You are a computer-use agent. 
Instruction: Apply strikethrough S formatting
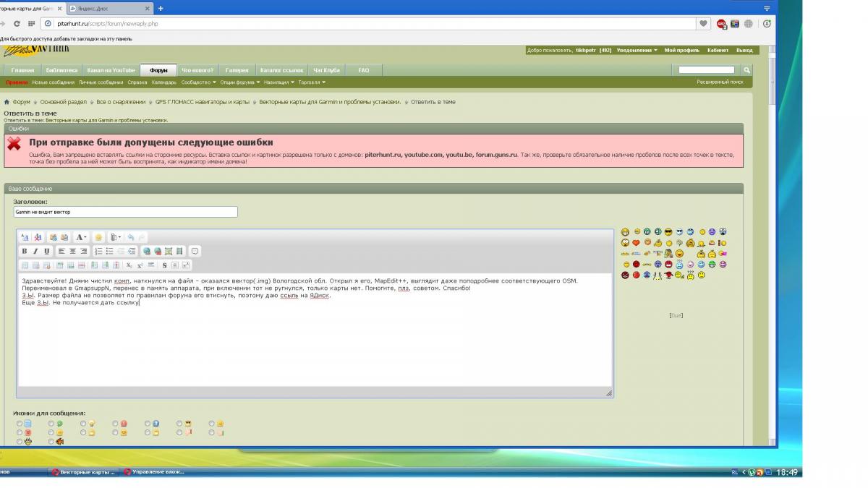pos(164,265)
